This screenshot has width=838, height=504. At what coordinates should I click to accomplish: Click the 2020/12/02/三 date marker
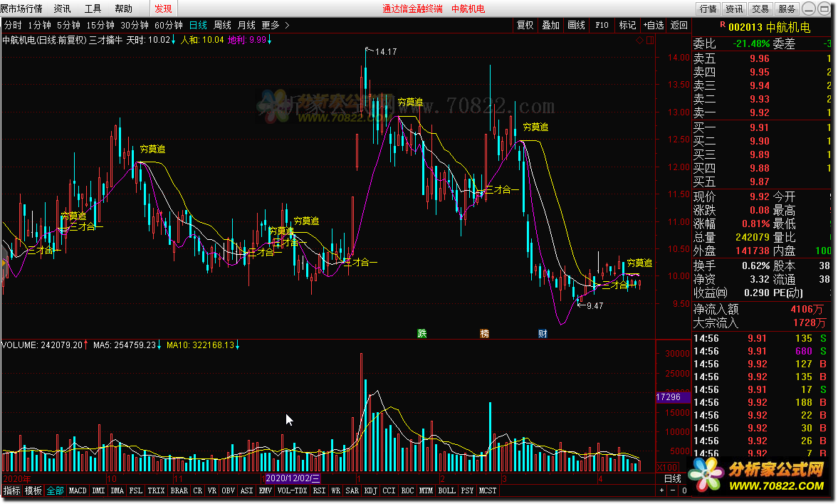pyautogui.click(x=293, y=478)
